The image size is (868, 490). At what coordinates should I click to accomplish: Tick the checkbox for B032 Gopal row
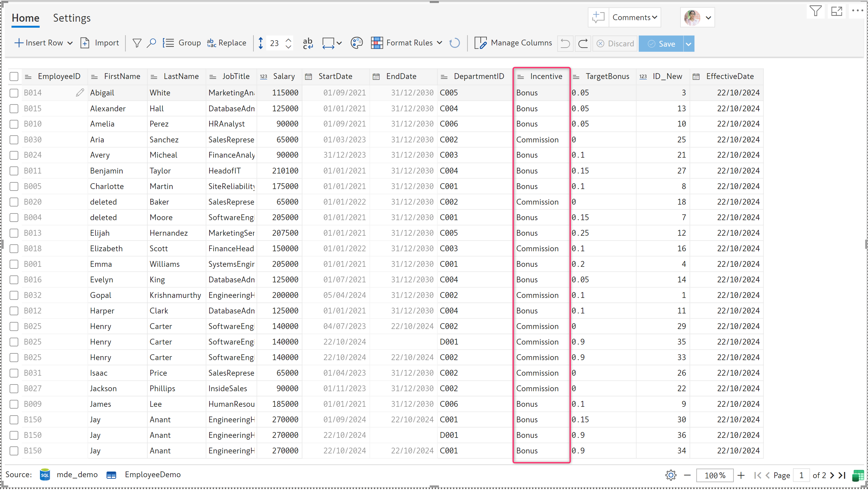(x=14, y=295)
